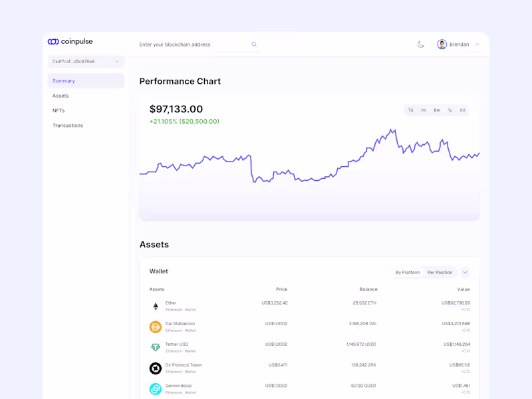
Task: Click the Ether coin icon
Action: (x=156, y=307)
